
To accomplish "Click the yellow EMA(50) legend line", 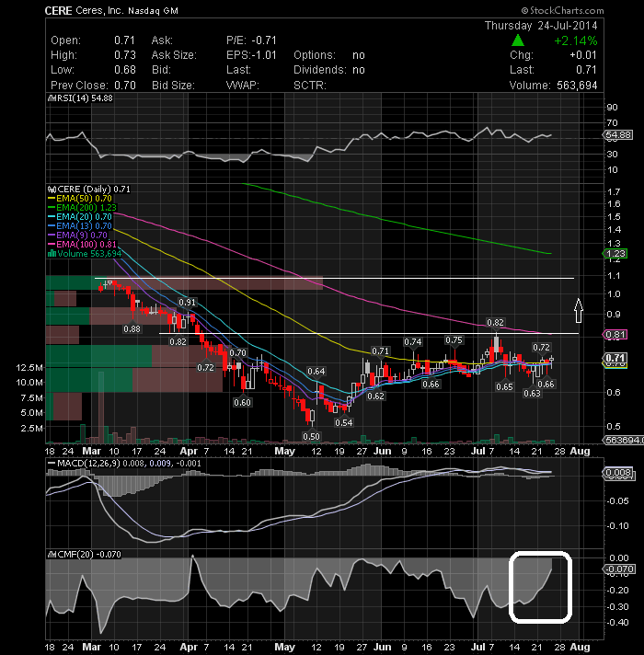I will 52,199.
